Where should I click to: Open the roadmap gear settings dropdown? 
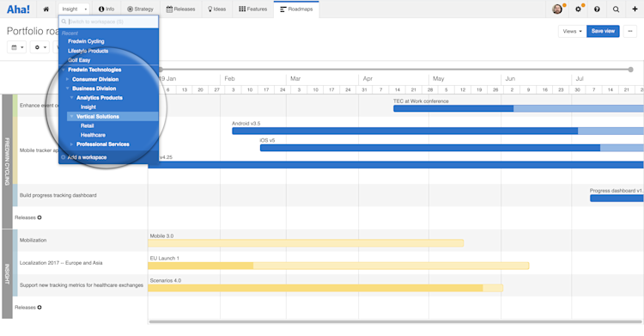[39, 47]
